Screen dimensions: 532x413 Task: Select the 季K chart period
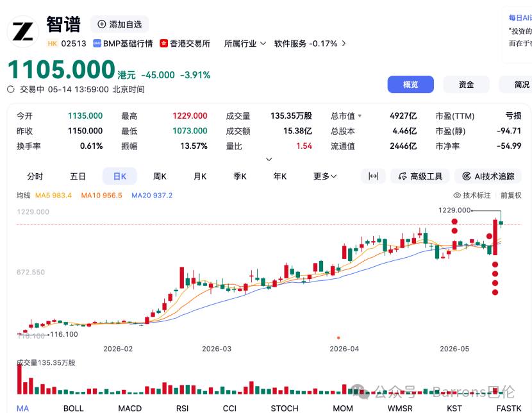pos(240,176)
